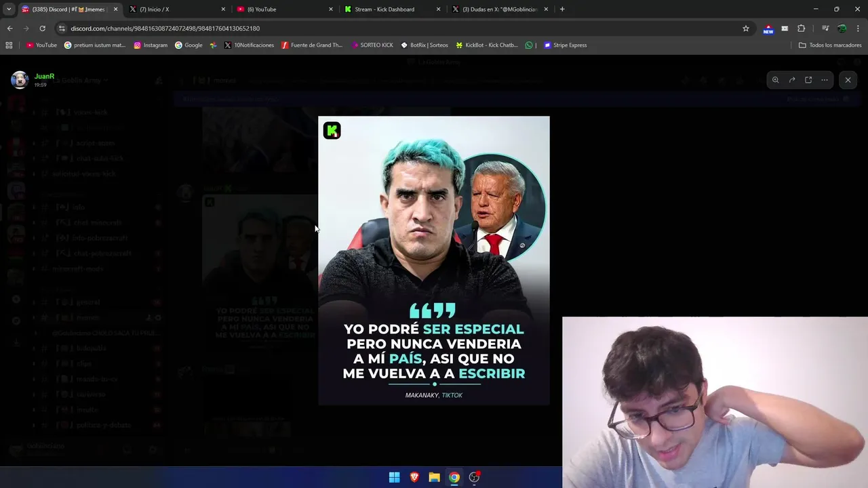Open the Windows Start menu
868x488 pixels.
(394, 477)
